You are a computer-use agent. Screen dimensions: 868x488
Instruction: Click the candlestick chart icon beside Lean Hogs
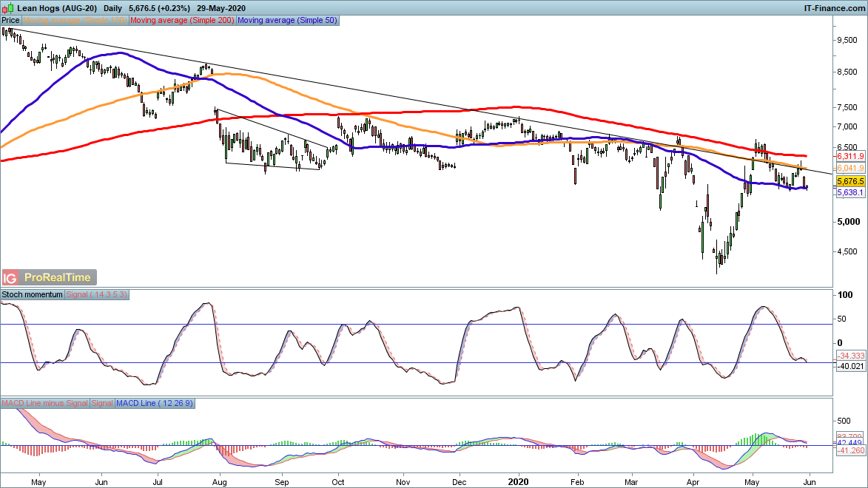pyautogui.click(x=7, y=7)
